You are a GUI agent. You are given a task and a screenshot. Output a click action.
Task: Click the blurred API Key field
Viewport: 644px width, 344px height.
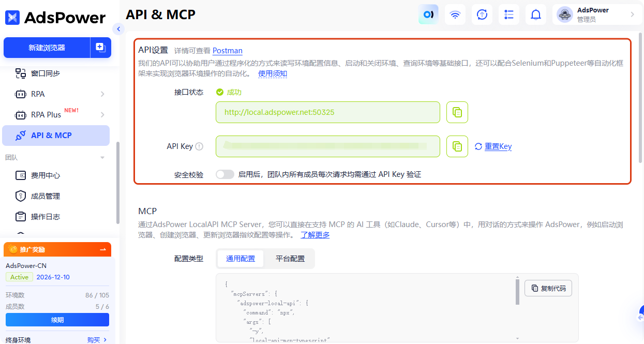[x=328, y=146]
